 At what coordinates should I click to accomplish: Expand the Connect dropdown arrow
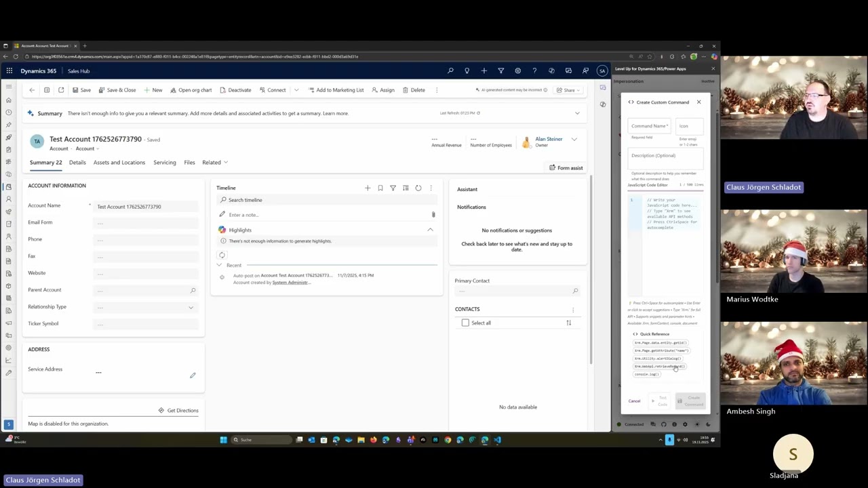[296, 90]
